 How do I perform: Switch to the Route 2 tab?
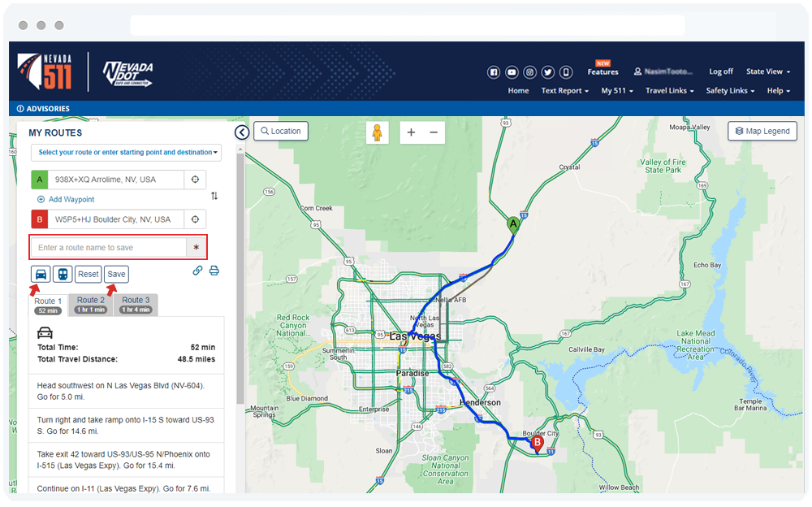(x=91, y=305)
